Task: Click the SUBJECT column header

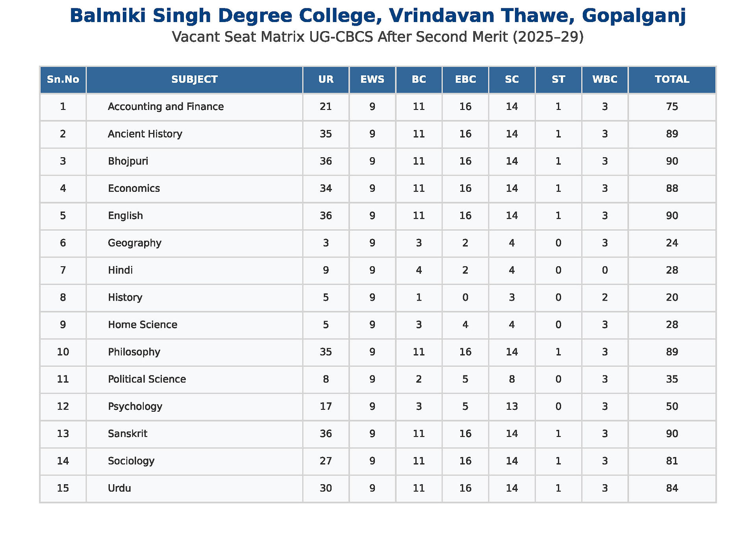Action: 194,80
